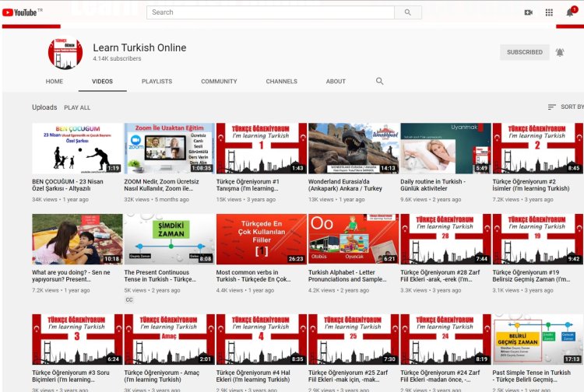Open Daily routine in Turkish thumbnail

point(445,148)
